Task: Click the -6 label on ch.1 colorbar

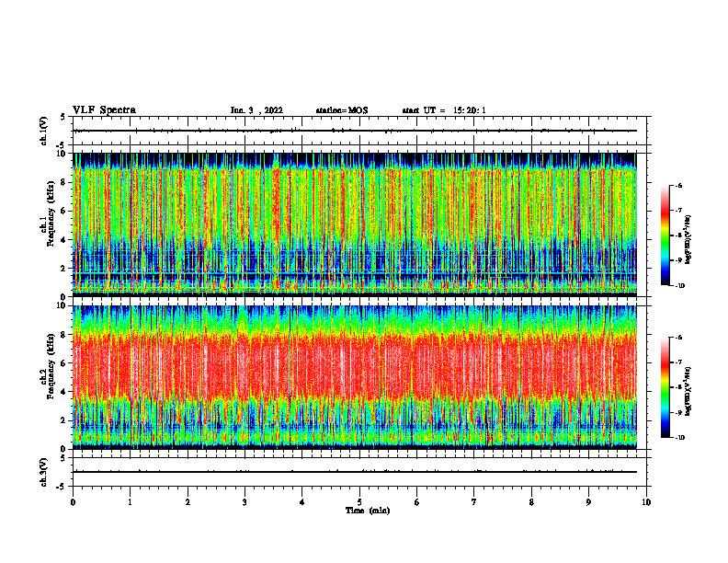Action: click(x=679, y=186)
